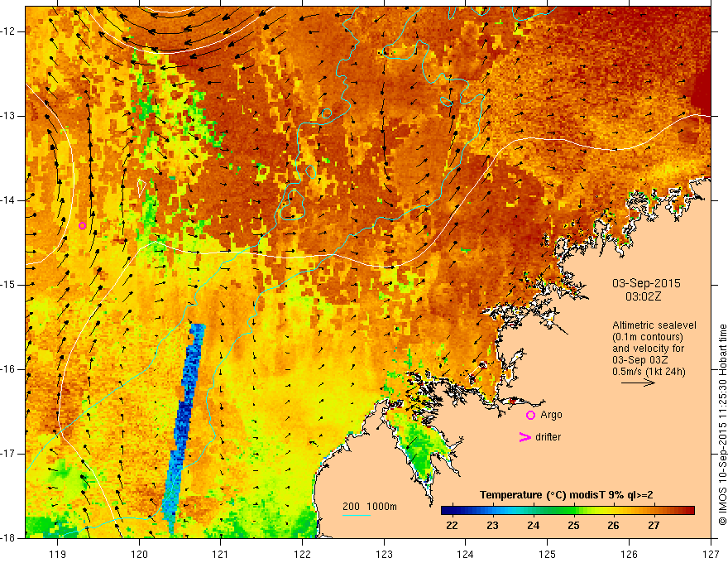728x563 pixels.
Task: Click the color bar label 27
Action: pos(654,526)
